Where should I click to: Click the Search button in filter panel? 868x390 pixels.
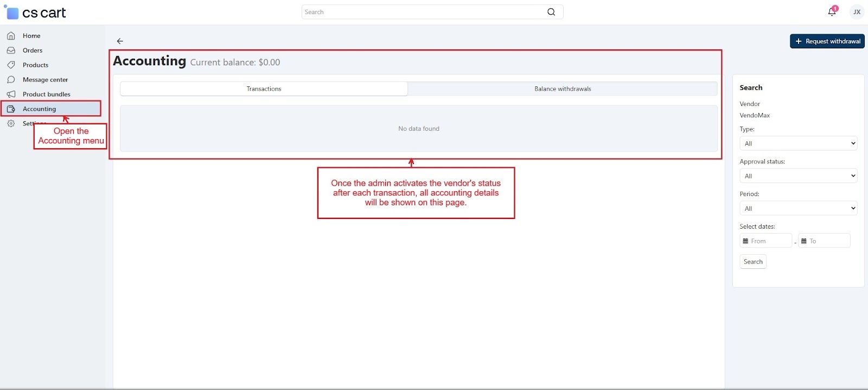click(753, 262)
